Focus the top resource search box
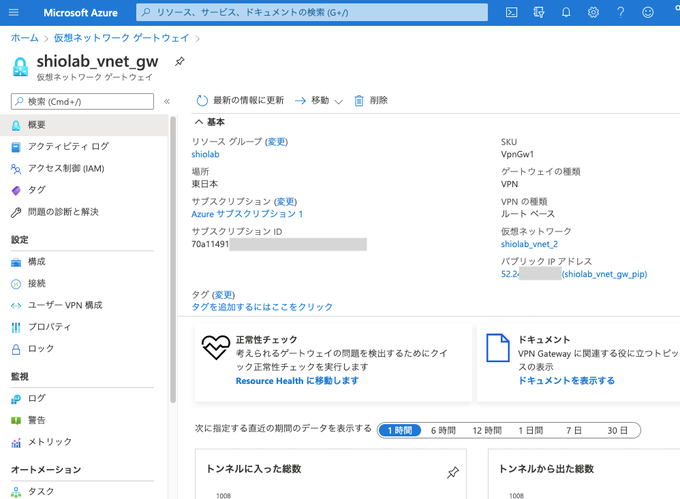 tap(312, 13)
